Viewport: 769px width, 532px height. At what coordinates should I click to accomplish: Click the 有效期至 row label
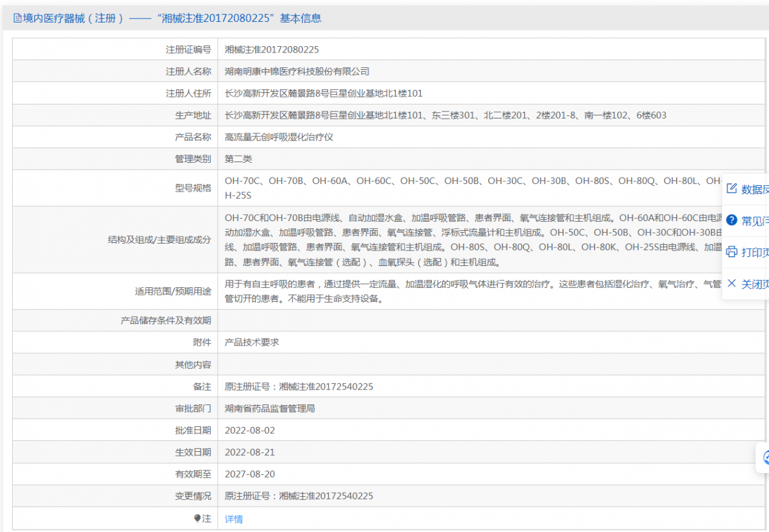(193, 474)
